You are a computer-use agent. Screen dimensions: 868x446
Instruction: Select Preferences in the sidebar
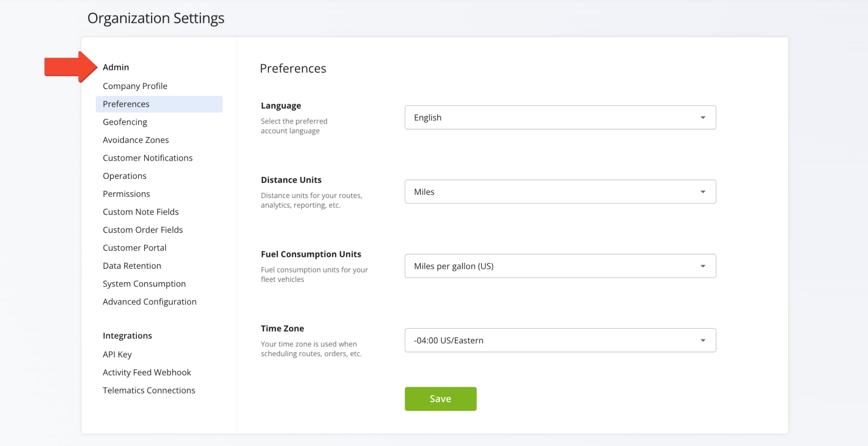pyautogui.click(x=126, y=104)
